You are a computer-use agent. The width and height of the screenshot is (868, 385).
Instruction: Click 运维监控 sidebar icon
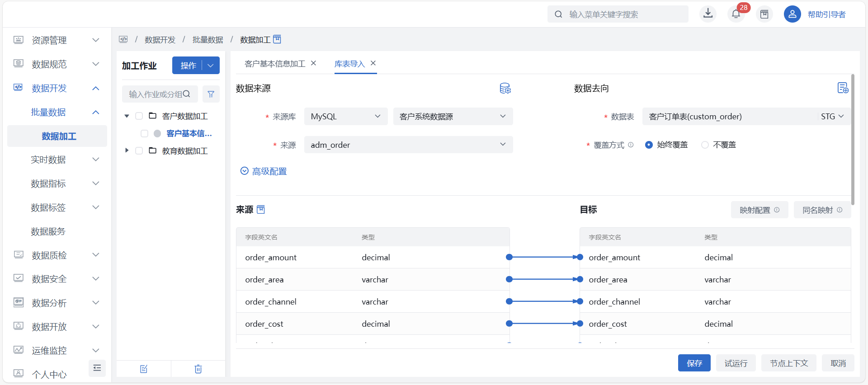(x=18, y=350)
